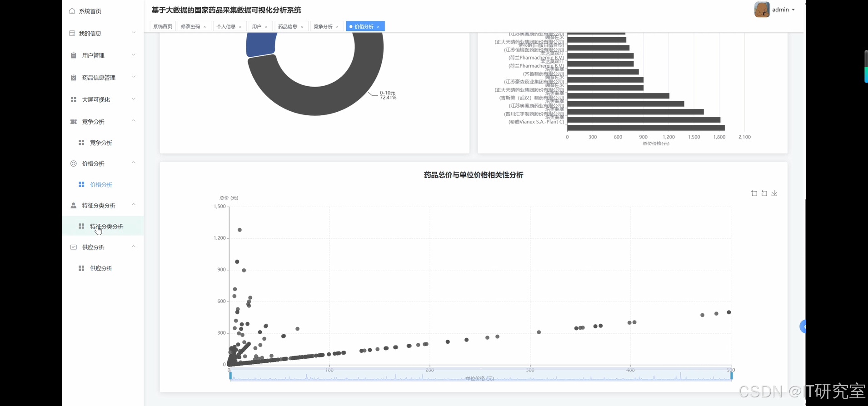Click the zoom reset icon in chart toolbox
The height and width of the screenshot is (406, 868).
pyautogui.click(x=764, y=193)
